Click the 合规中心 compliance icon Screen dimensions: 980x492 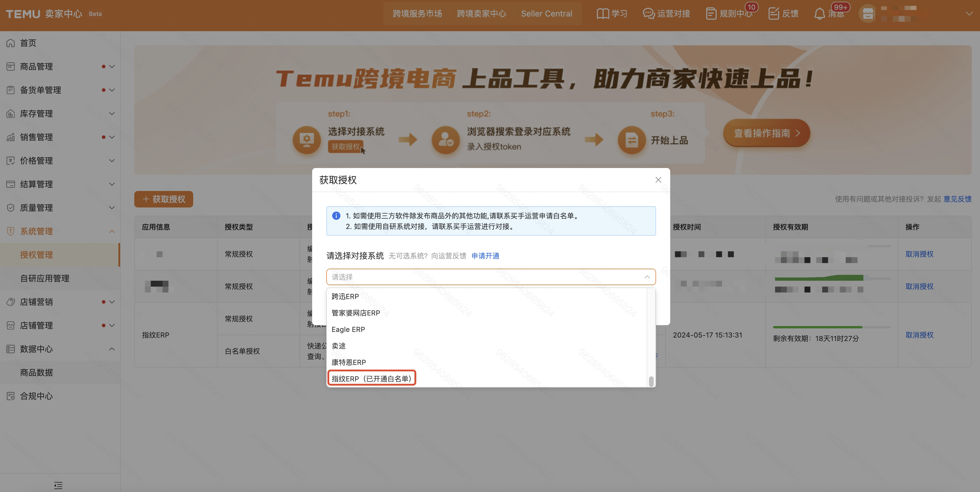coord(10,396)
